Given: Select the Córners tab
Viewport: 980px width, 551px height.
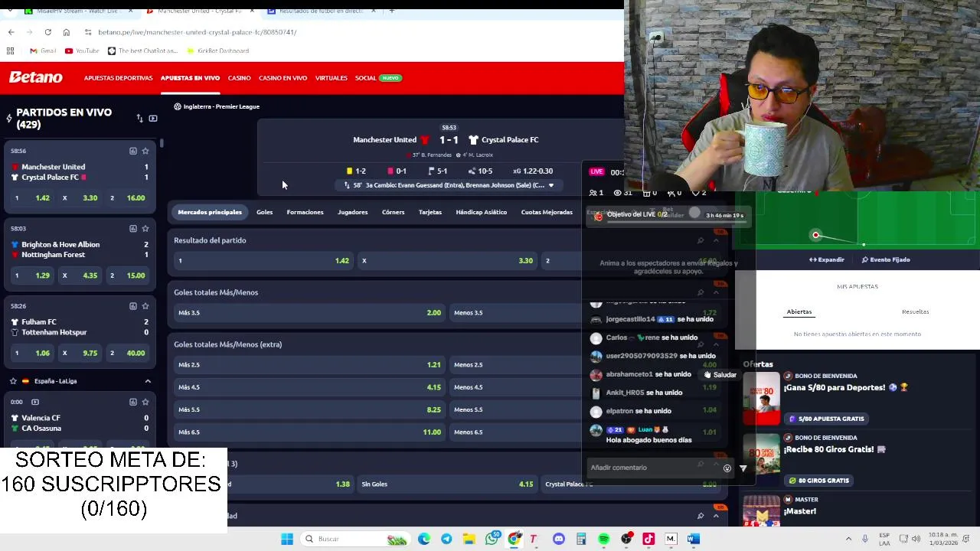Looking at the screenshot, I should click(x=393, y=212).
